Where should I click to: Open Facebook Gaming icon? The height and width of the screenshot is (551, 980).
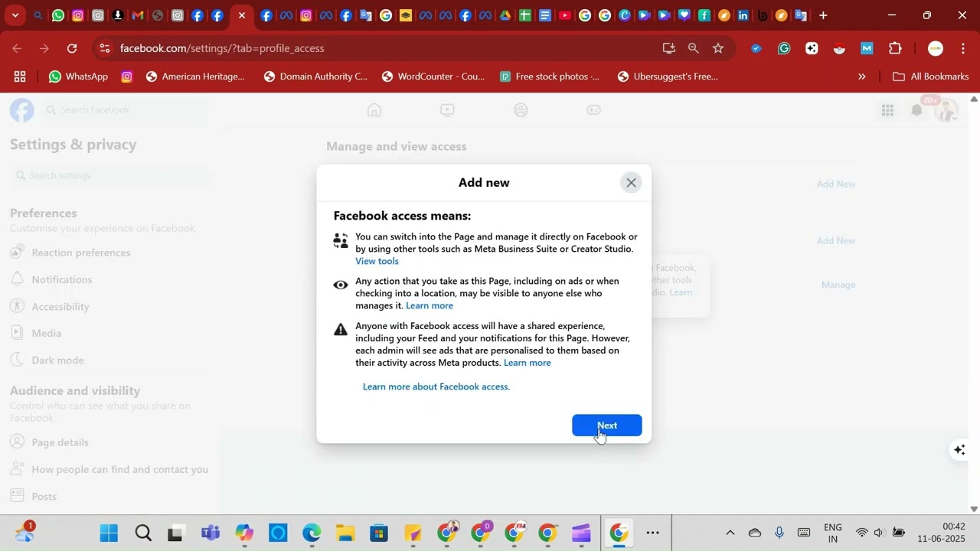594,110
